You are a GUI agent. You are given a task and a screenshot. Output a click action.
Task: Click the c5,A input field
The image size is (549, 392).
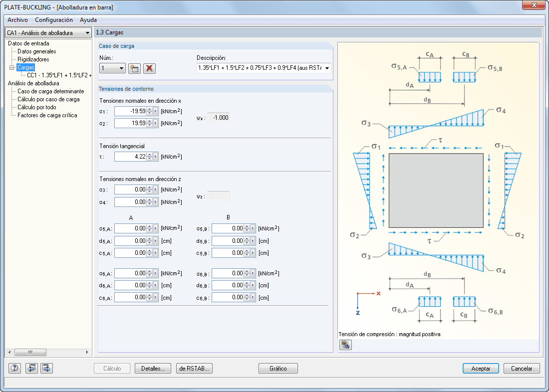tap(131, 253)
